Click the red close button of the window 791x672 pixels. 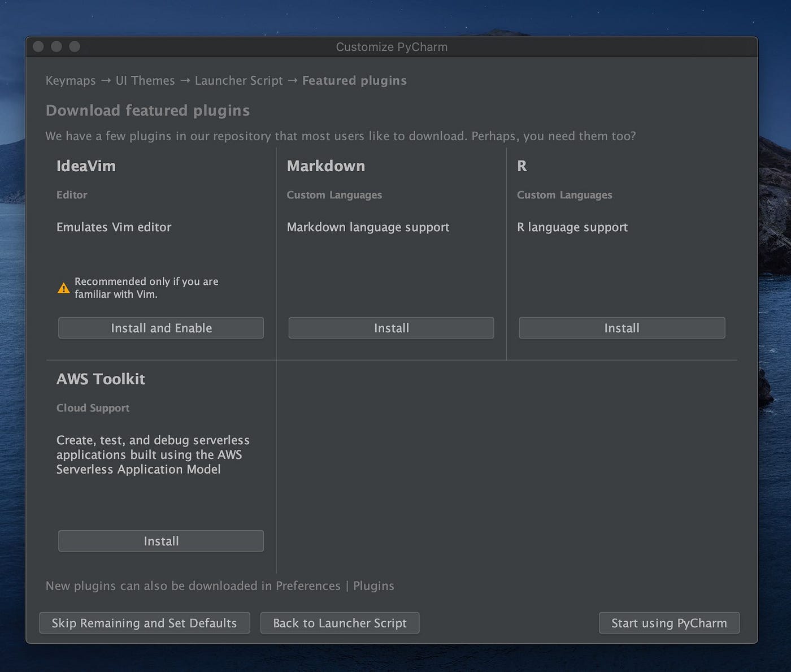(x=37, y=47)
